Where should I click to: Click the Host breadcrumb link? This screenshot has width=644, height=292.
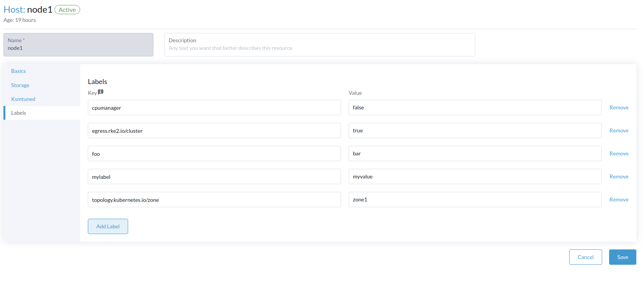point(14,10)
